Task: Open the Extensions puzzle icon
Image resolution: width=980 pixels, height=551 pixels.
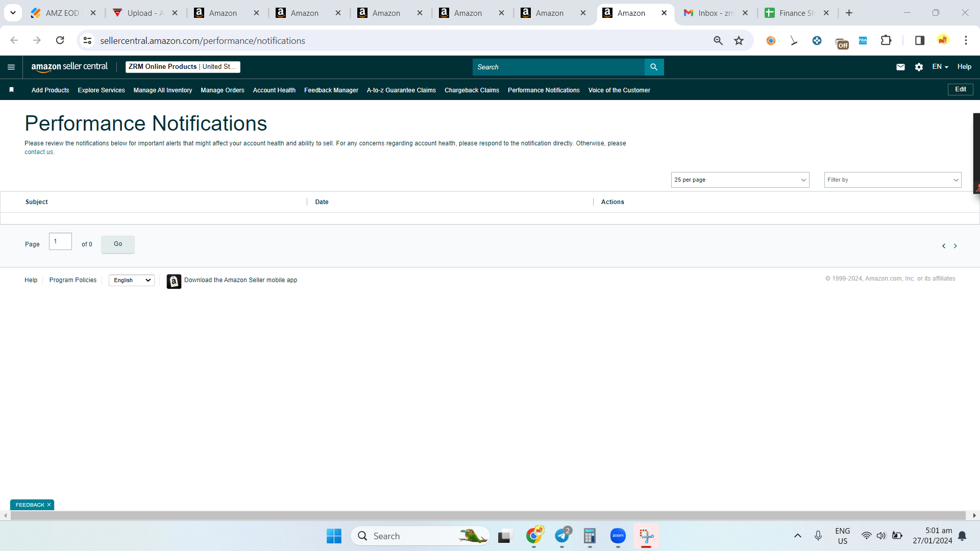Action: click(886, 40)
